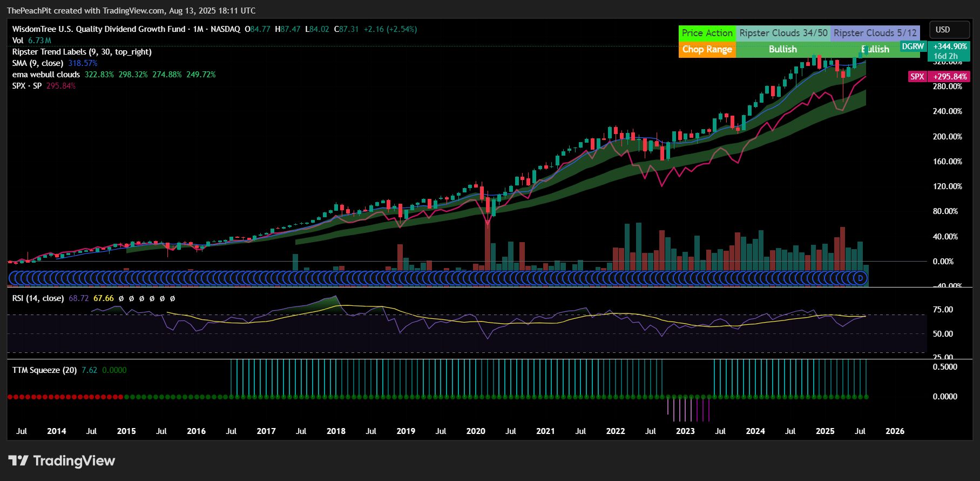Select the RSI (14, close) legend
The width and height of the screenshot is (980, 481).
[38, 298]
